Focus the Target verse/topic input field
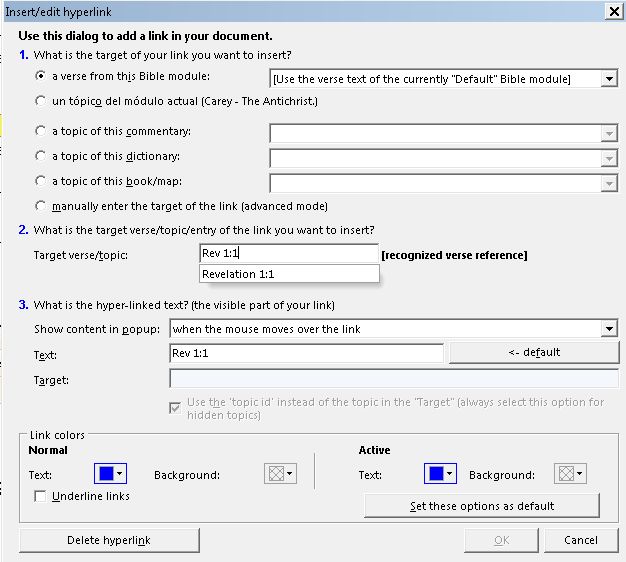This screenshot has height=562, width=626. pos(289,253)
